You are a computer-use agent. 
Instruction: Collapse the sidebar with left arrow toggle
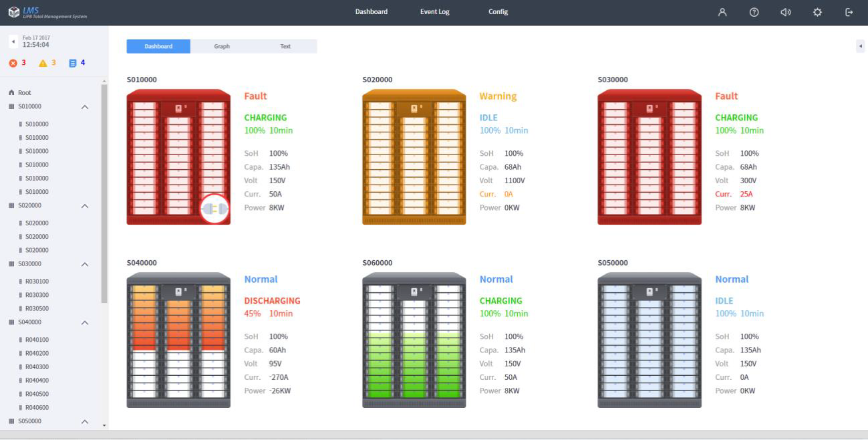[x=13, y=41]
